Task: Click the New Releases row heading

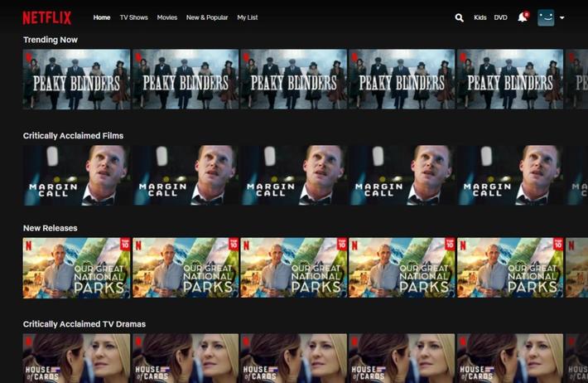Action: (x=51, y=228)
